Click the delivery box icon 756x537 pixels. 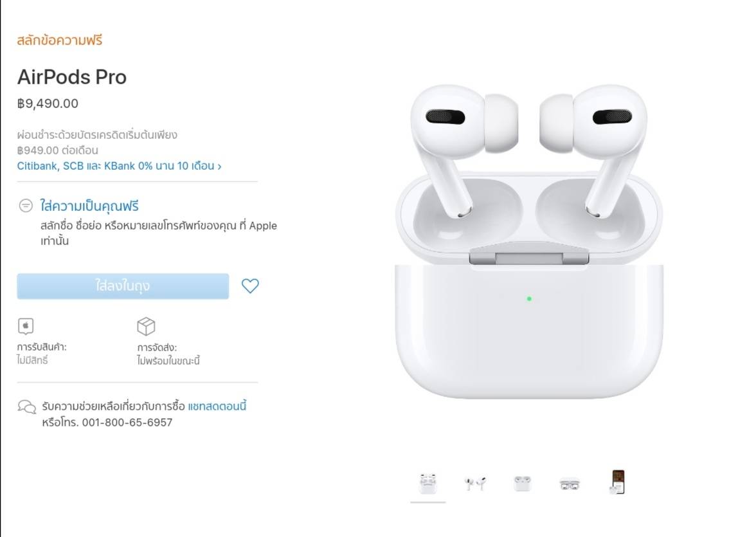146,326
